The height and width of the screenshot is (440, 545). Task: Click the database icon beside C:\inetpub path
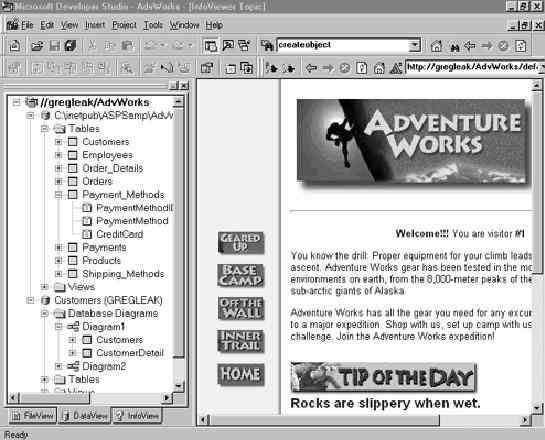point(46,115)
